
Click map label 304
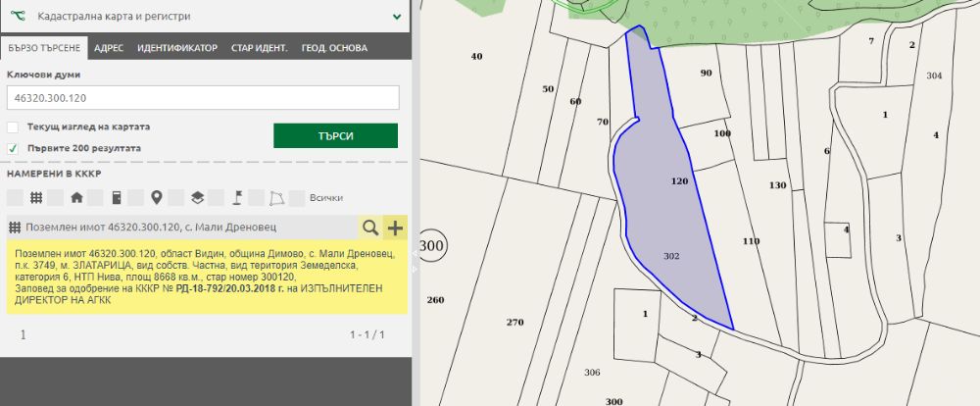click(934, 76)
